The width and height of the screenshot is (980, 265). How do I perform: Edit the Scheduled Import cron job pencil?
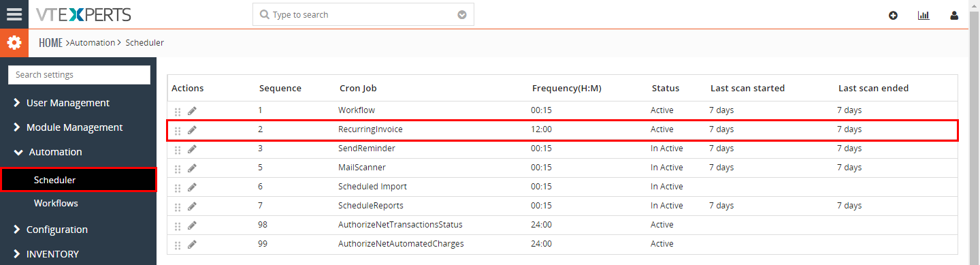coord(192,187)
